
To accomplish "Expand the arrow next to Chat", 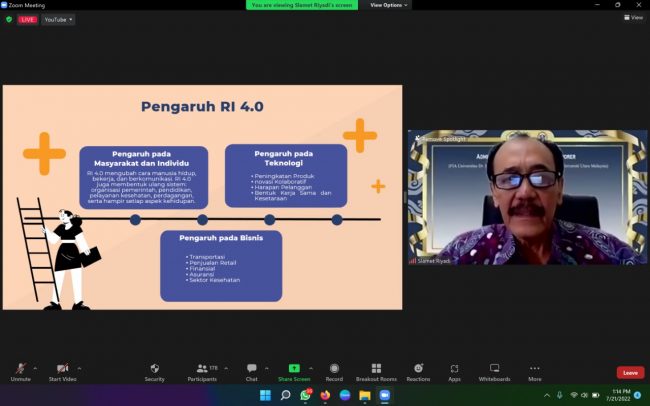I will tap(267, 368).
